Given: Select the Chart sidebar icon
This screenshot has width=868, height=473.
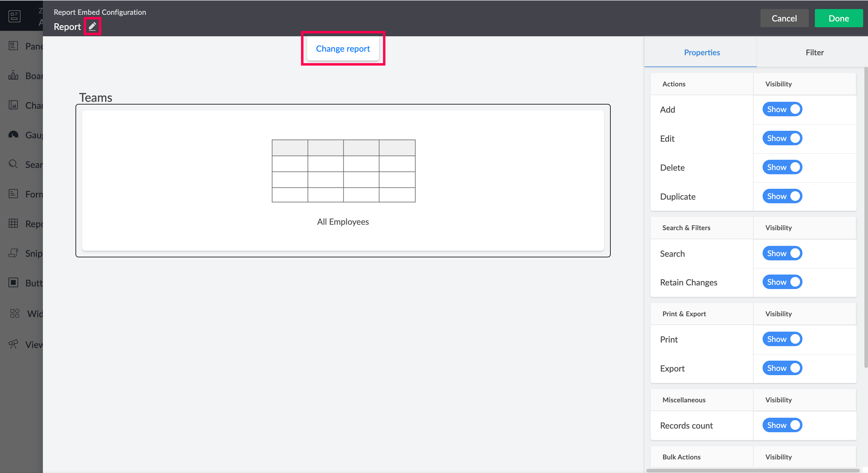Looking at the screenshot, I should pos(13,105).
